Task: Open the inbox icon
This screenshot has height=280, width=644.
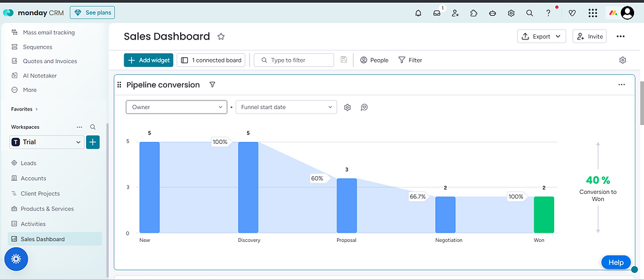Action: click(x=436, y=13)
